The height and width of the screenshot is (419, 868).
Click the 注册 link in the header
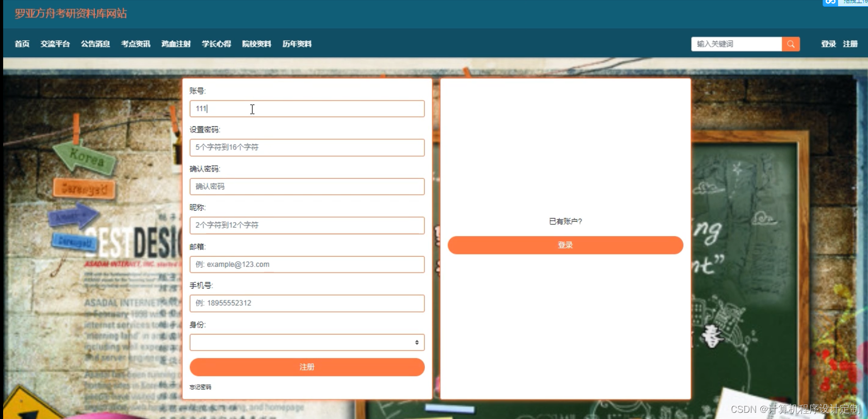point(850,44)
